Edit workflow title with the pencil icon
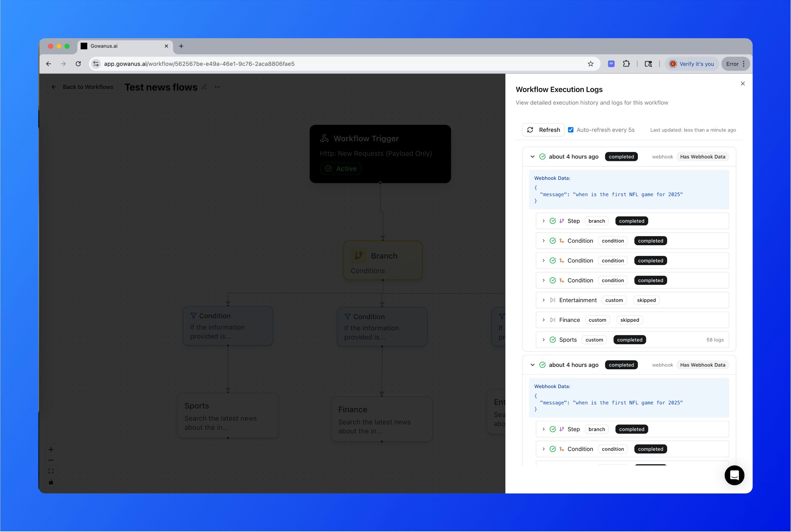The image size is (791, 532). 204,87
